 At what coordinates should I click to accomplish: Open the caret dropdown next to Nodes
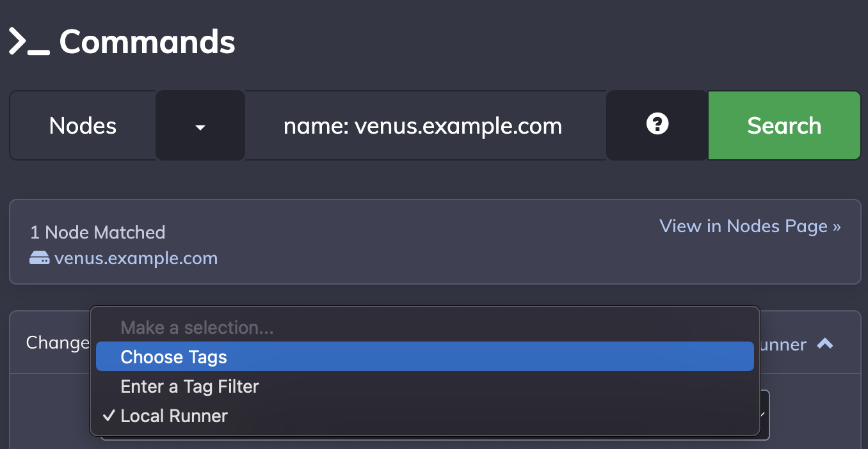[x=200, y=125]
